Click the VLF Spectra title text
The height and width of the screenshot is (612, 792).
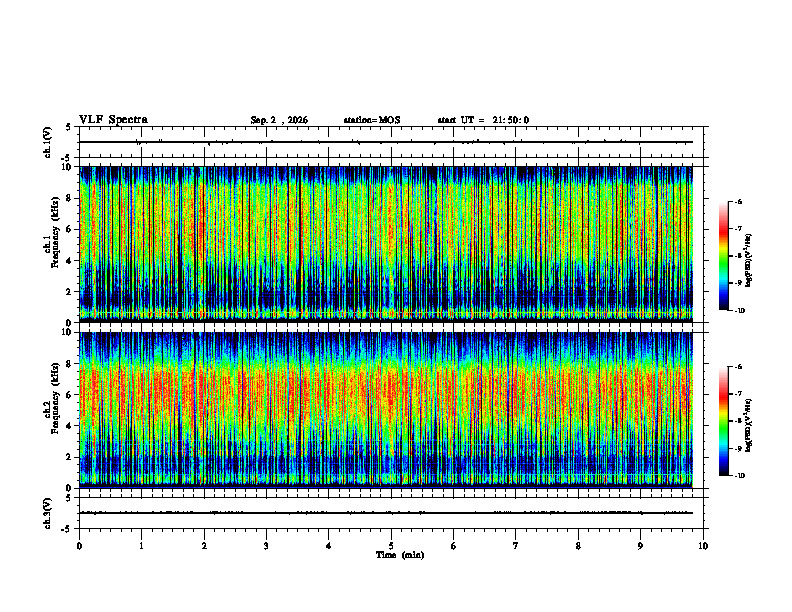(113, 120)
